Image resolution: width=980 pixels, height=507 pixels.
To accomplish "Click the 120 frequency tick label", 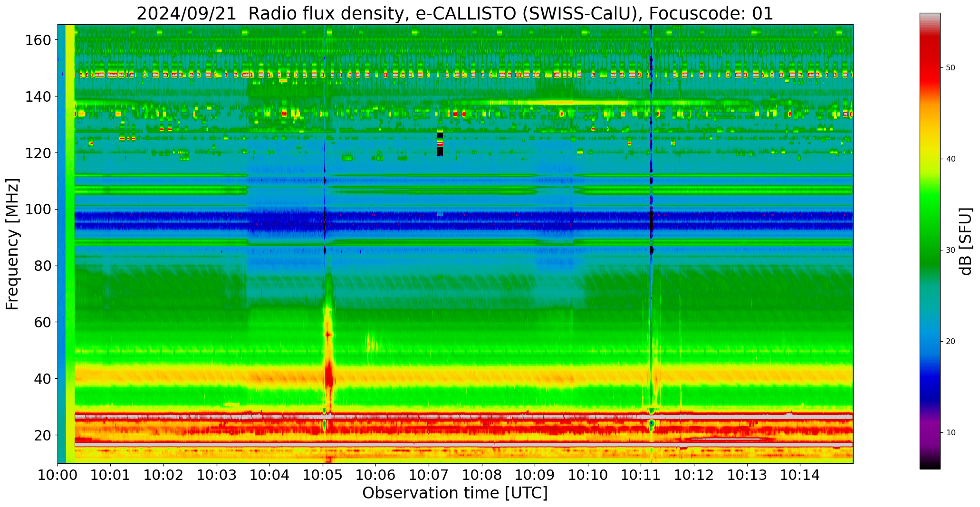I will tap(38, 153).
